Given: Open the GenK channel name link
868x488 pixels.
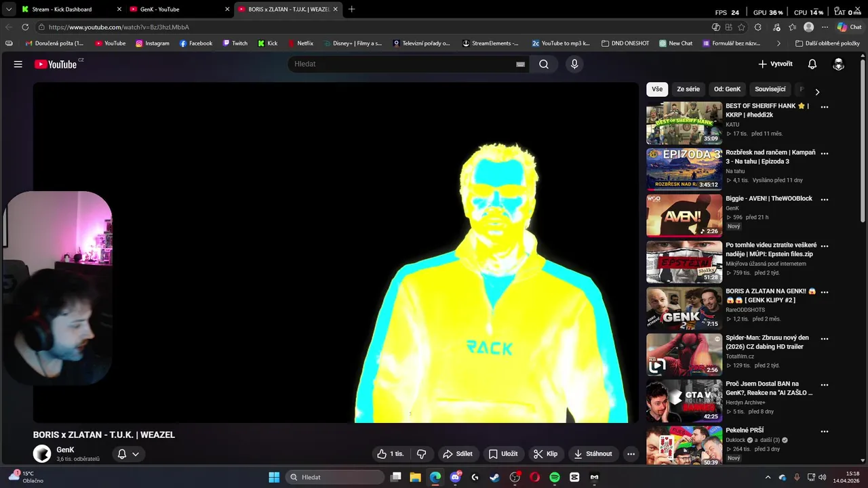Looking at the screenshot, I should 65,450.
